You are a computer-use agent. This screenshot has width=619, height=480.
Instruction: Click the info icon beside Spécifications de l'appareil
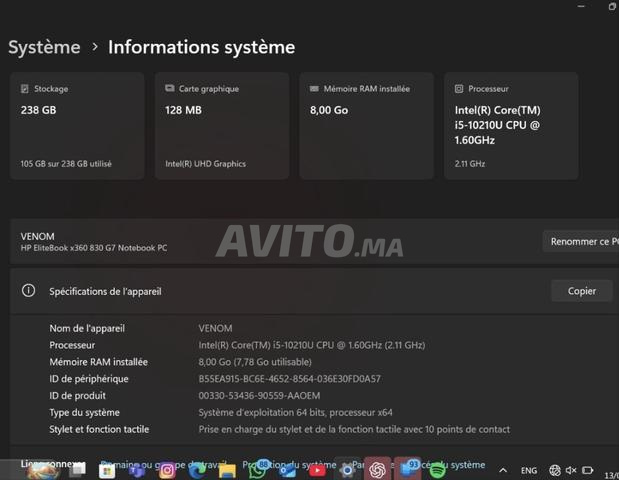click(28, 291)
